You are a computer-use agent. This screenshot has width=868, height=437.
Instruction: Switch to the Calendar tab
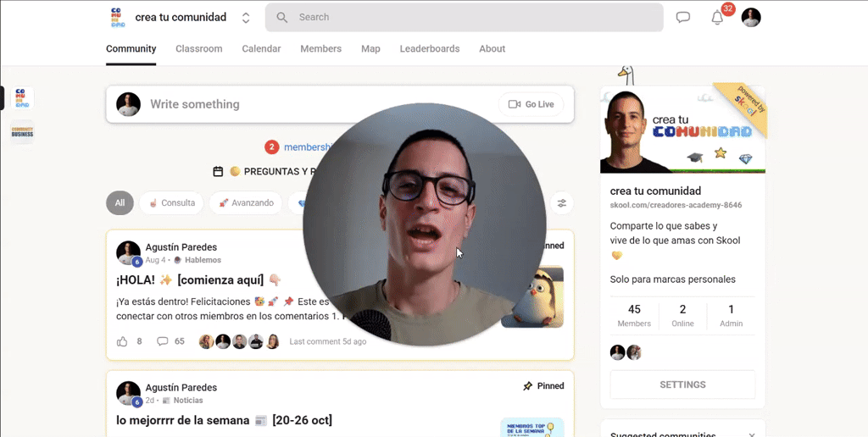point(261,48)
